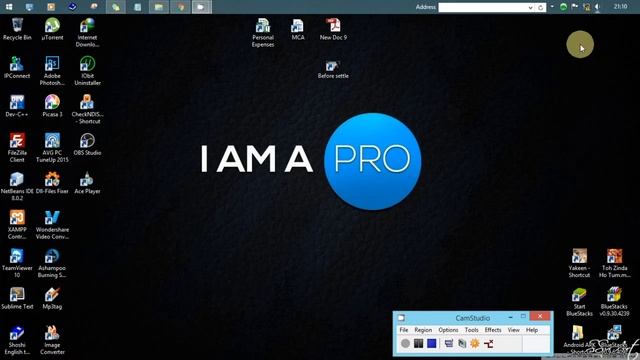Select the Before settle desktop shortcut
640x360 pixels.
(x=333, y=69)
